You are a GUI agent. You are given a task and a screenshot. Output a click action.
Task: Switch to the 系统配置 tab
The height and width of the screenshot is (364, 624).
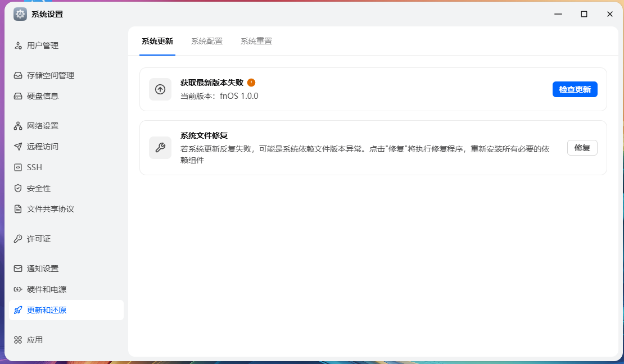(207, 41)
